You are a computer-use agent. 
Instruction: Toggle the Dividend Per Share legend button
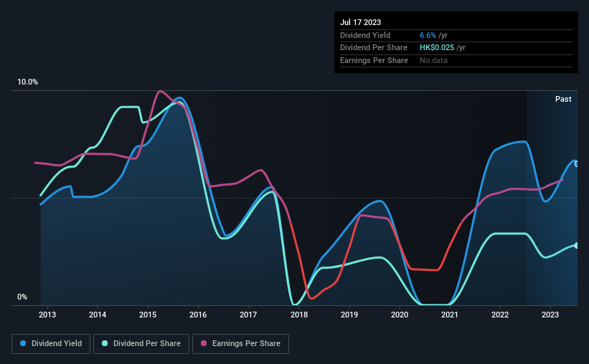[x=141, y=343]
